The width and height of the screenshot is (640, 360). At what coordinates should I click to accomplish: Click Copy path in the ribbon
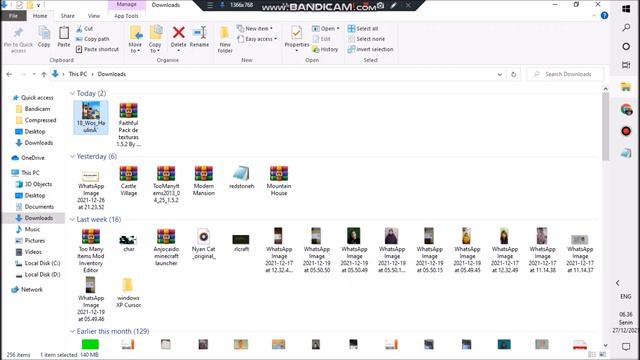[93, 39]
